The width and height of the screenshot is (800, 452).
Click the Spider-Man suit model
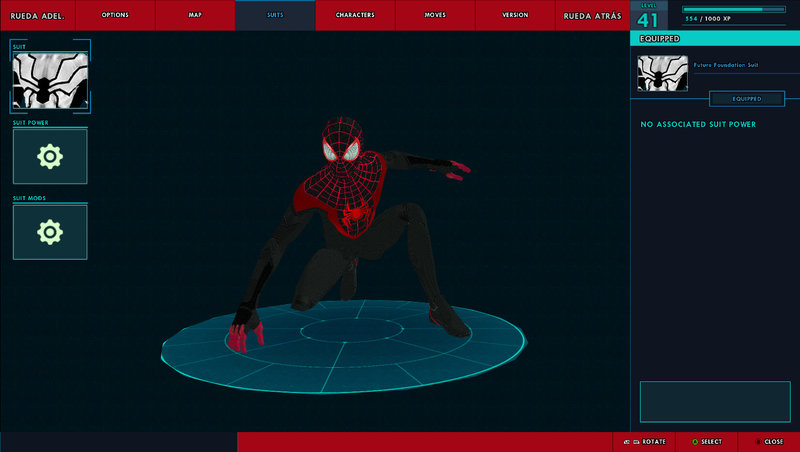pyautogui.click(x=351, y=235)
